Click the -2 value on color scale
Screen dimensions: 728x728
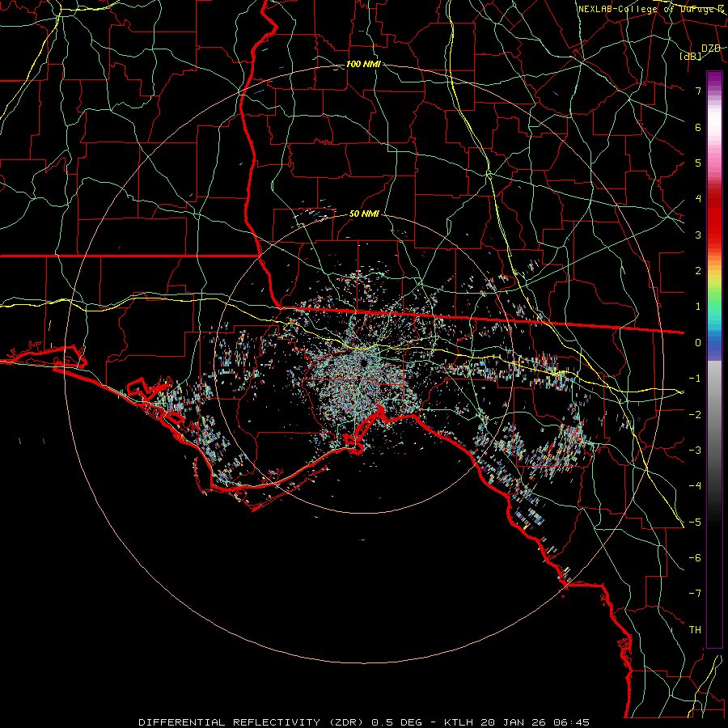695,415
